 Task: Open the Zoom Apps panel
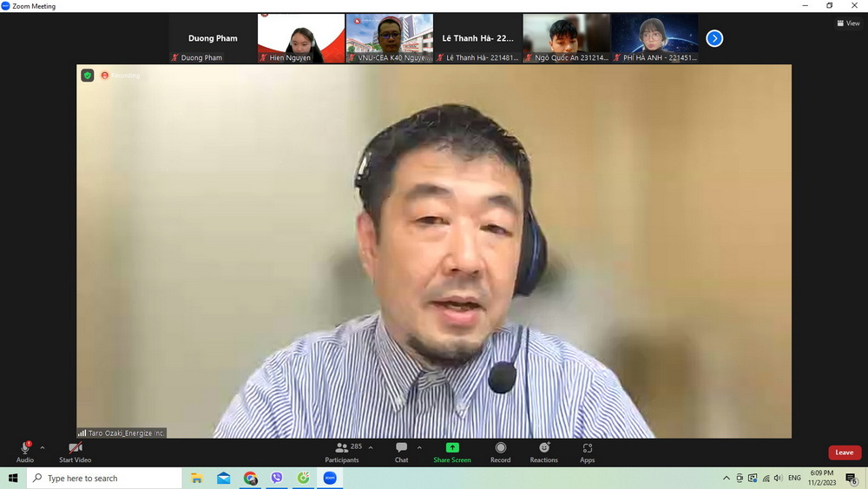tap(588, 452)
